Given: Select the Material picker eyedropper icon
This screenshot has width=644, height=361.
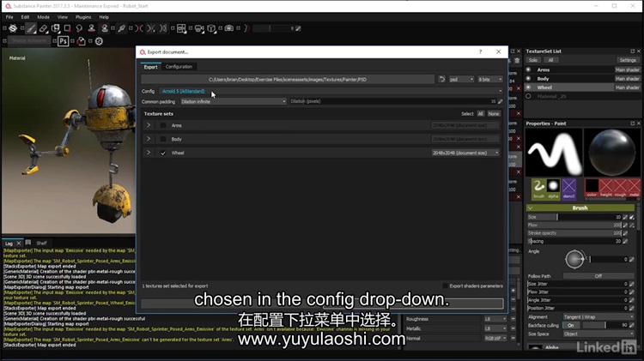Looking at the screenshot, I should pyautogui.click(x=122, y=28).
